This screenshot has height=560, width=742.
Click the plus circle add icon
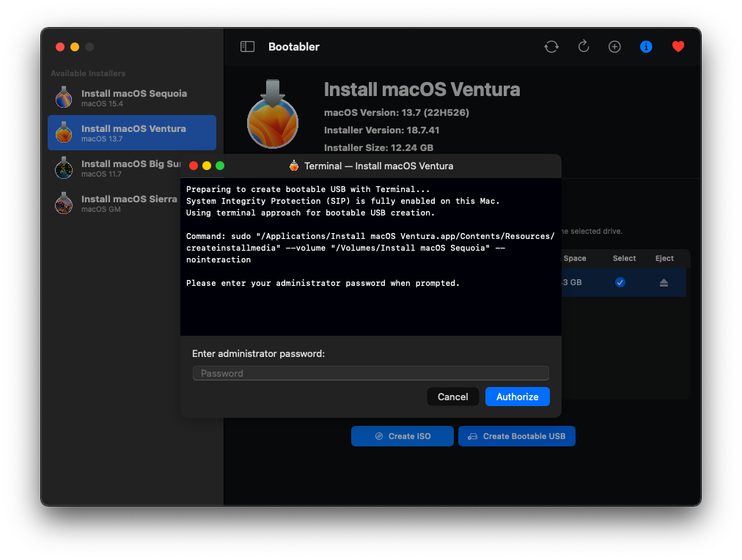614,46
